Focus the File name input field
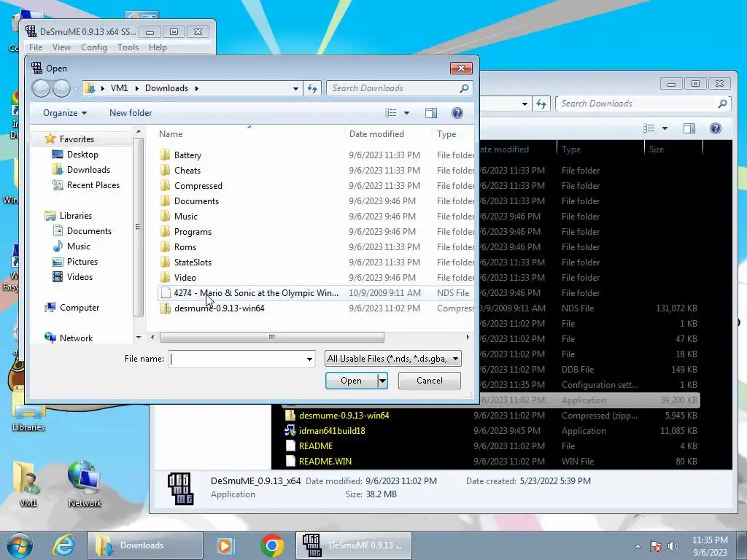747x560 pixels. tap(236, 359)
